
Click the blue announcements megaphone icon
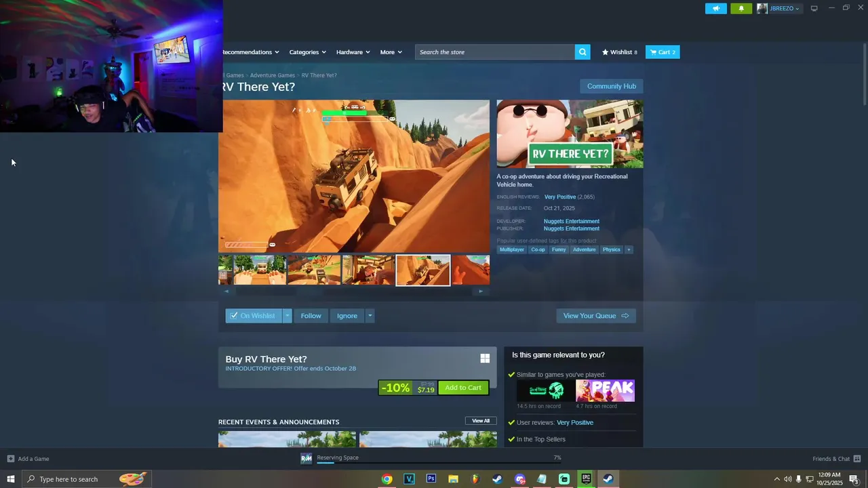coord(716,9)
